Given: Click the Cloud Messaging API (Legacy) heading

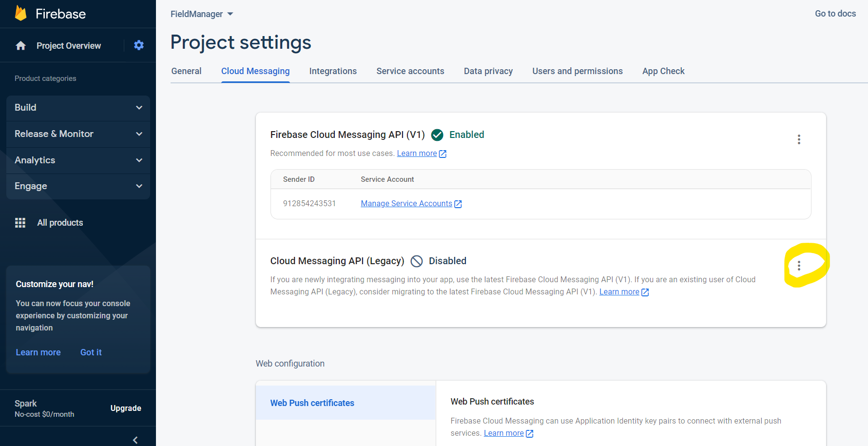Looking at the screenshot, I should coord(337,261).
